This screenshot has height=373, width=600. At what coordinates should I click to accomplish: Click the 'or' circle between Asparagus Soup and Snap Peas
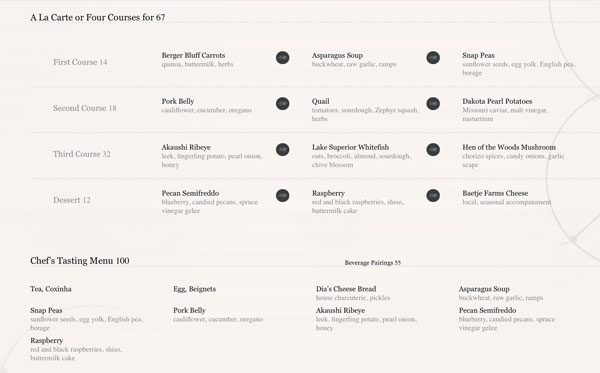coord(433,57)
